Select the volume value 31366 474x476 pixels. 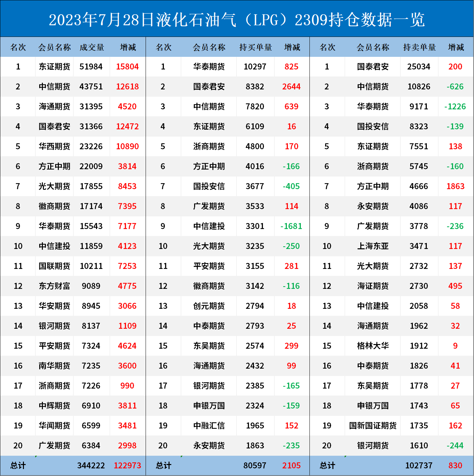coord(91,127)
